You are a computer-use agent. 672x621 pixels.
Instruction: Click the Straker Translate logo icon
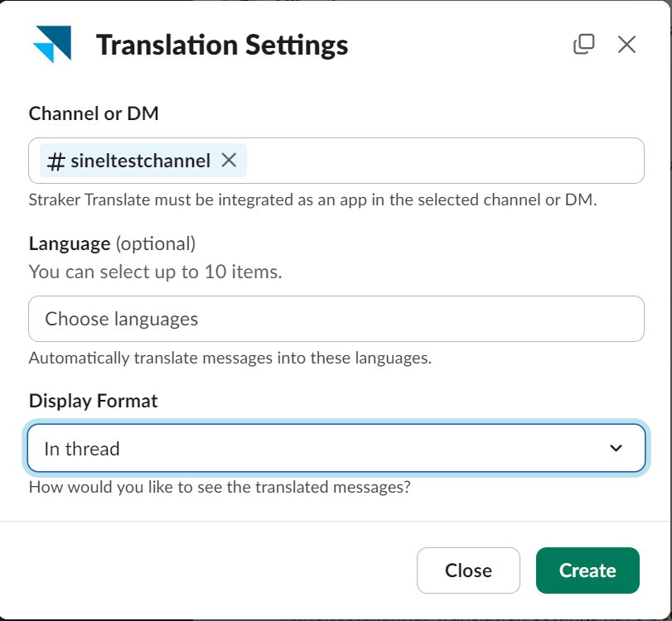point(52,44)
